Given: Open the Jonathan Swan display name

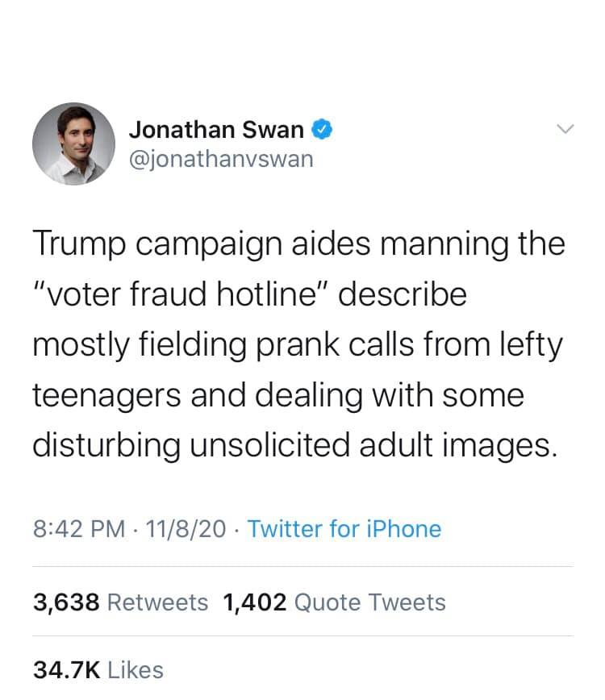Looking at the screenshot, I should point(217,129).
